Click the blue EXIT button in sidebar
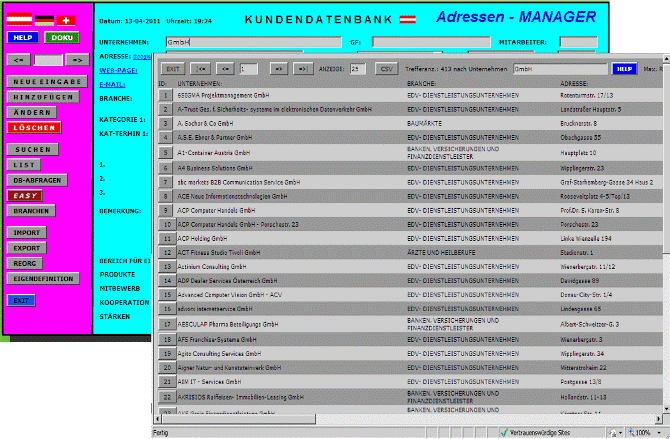 point(21,301)
